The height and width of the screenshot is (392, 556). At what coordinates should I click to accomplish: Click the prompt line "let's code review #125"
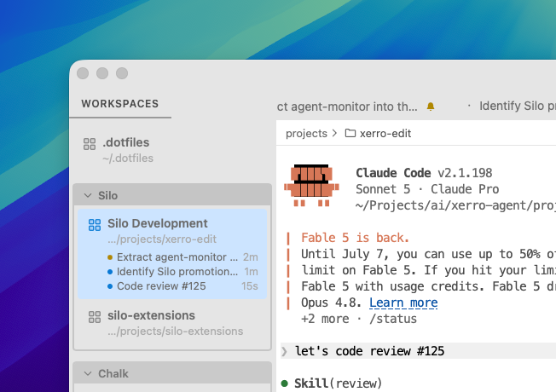pyautogui.click(x=369, y=351)
